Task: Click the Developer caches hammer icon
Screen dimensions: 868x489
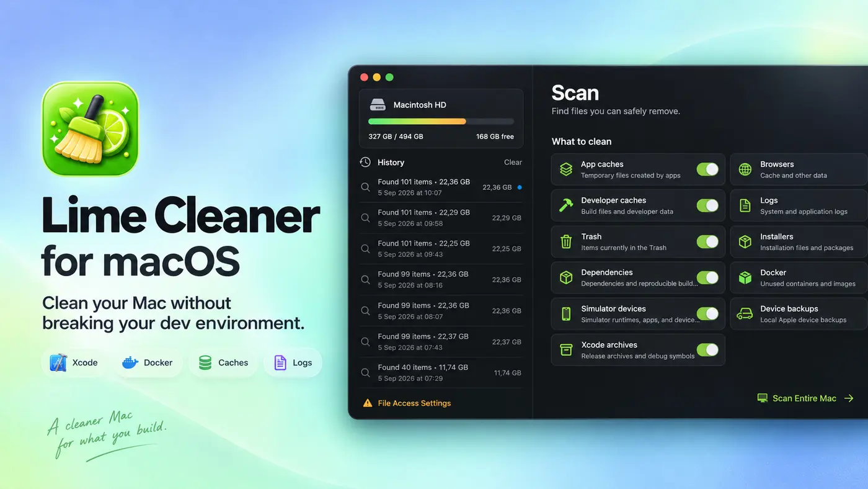Action: point(566,205)
